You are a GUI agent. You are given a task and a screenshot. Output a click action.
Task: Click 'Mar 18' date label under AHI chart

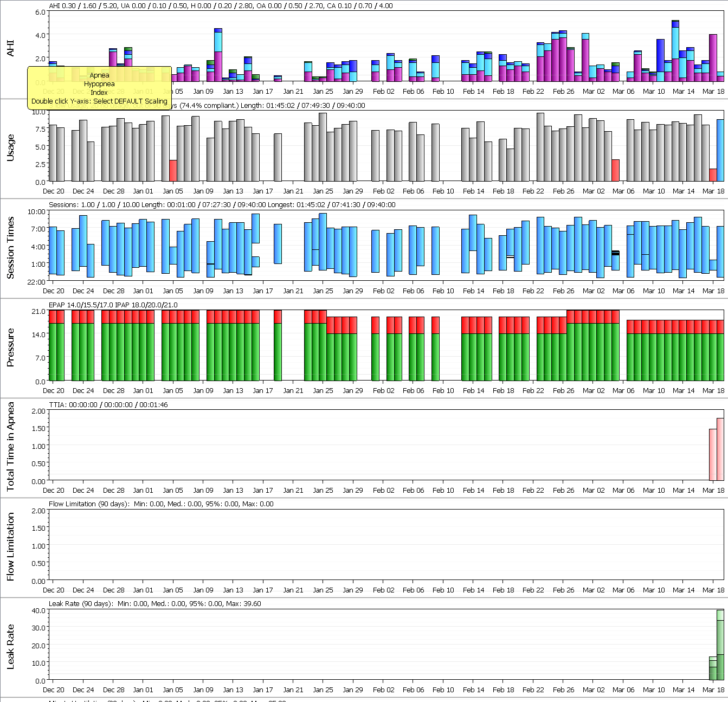pyautogui.click(x=713, y=92)
